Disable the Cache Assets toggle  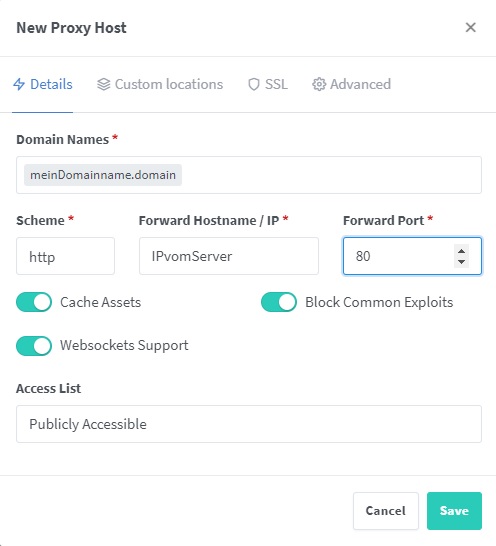pos(34,302)
